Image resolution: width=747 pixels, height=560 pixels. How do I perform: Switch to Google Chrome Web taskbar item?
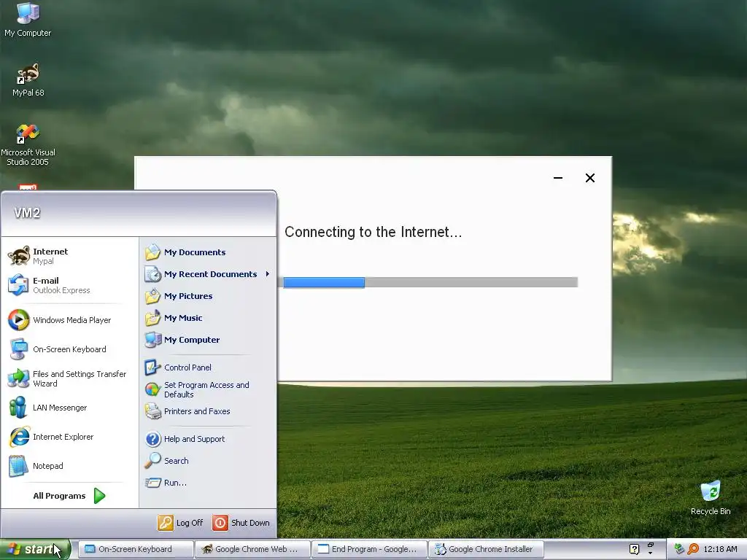pyautogui.click(x=252, y=549)
